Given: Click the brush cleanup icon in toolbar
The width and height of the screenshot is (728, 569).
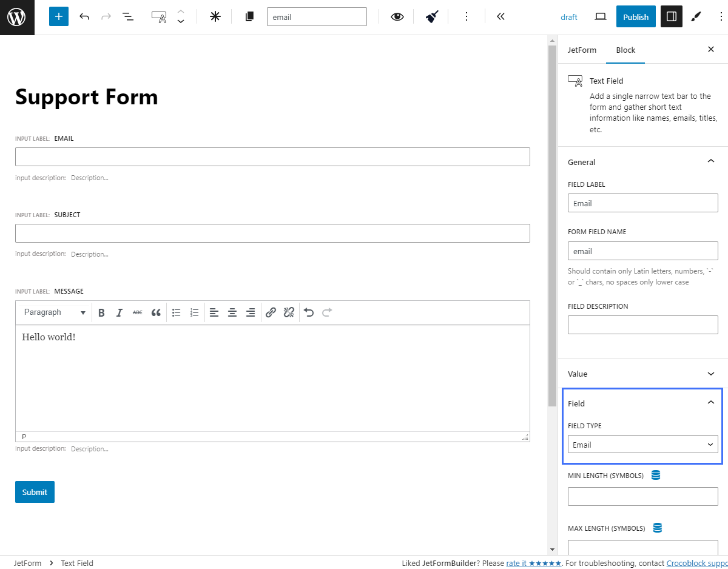Looking at the screenshot, I should click(x=432, y=17).
